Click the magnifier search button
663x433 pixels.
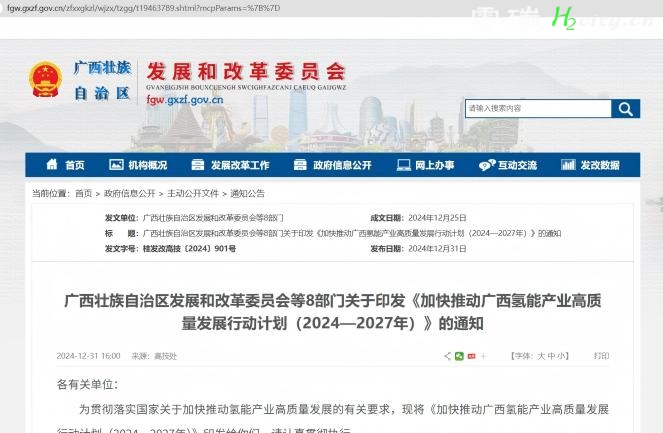click(625, 109)
